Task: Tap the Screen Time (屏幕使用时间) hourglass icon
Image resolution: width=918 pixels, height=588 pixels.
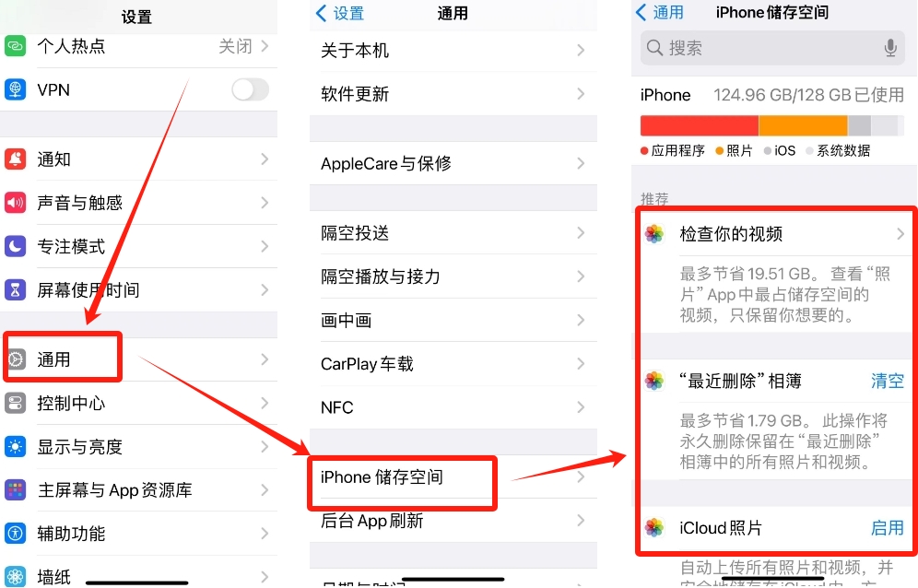Action: 16,290
